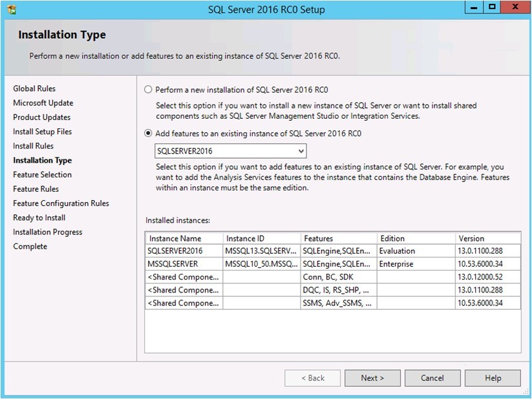Maximize the setup window

492,7
